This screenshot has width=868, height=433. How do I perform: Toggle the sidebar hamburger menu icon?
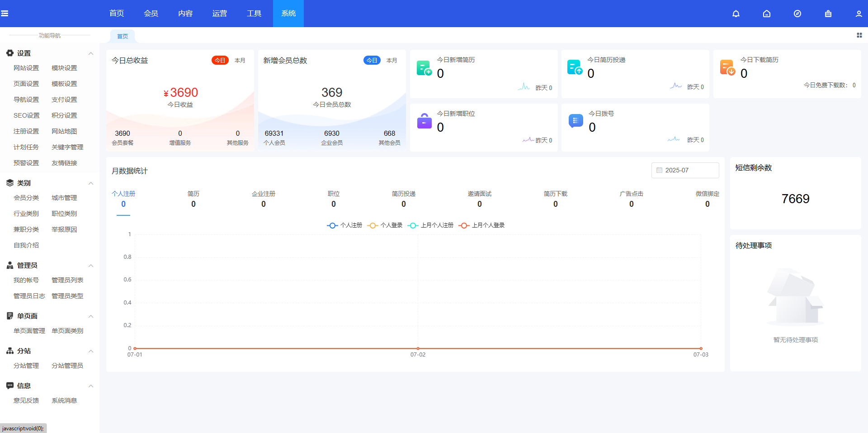(x=5, y=14)
